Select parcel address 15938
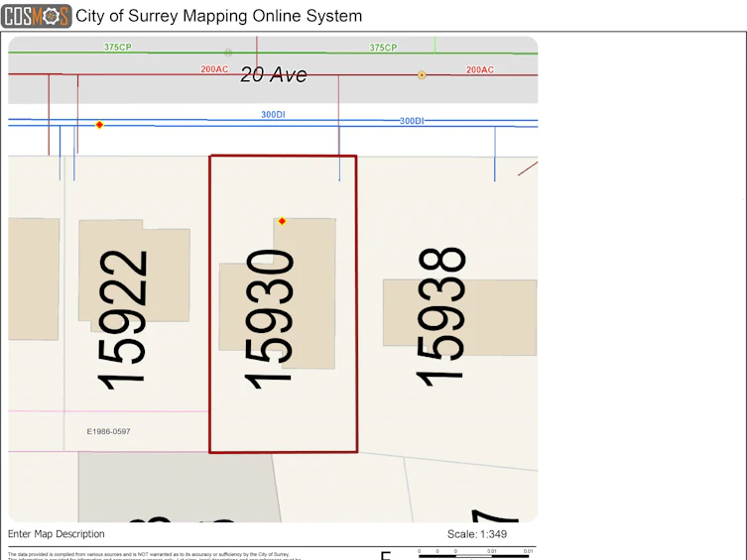This screenshot has height=560, width=747. [440, 317]
